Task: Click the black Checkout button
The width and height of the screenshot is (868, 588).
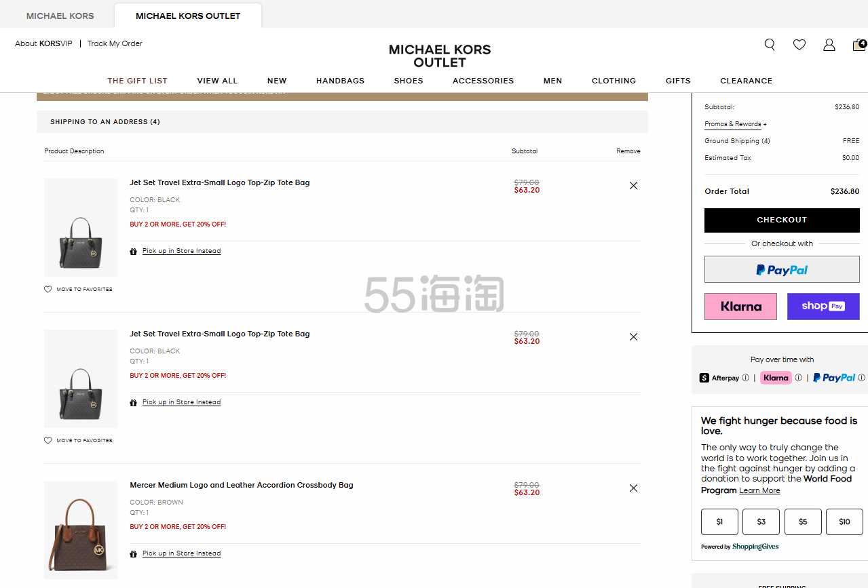Action: point(782,220)
